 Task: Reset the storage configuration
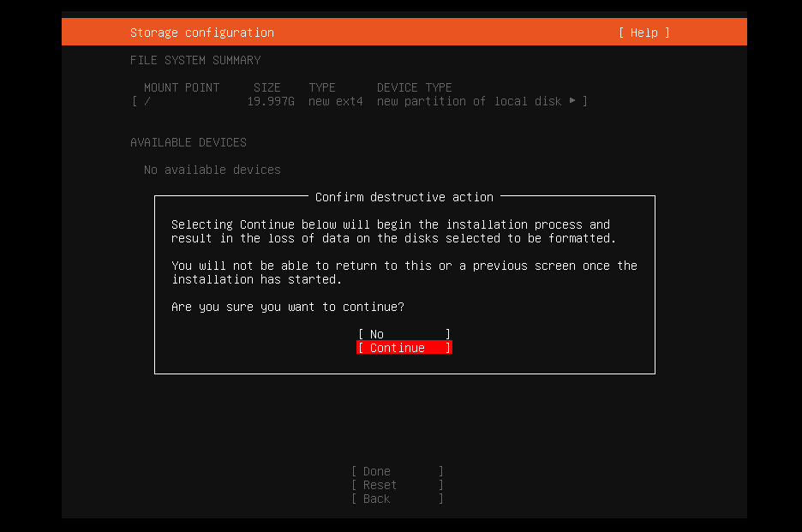point(396,484)
